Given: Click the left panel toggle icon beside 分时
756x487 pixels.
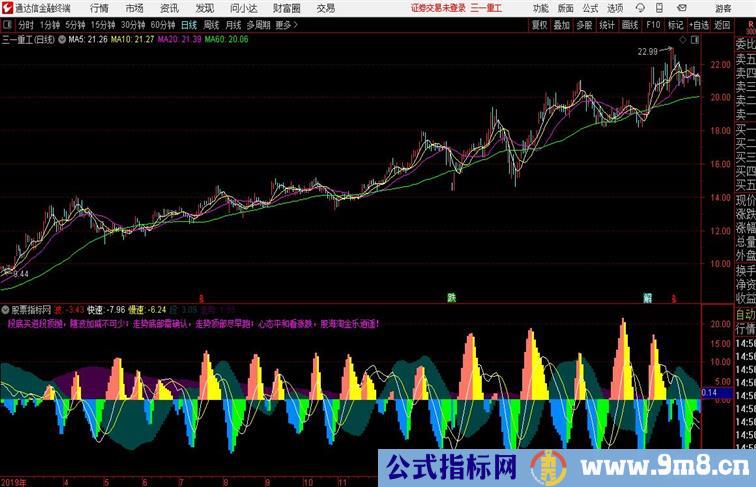Looking at the screenshot, I should tap(8, 25).
